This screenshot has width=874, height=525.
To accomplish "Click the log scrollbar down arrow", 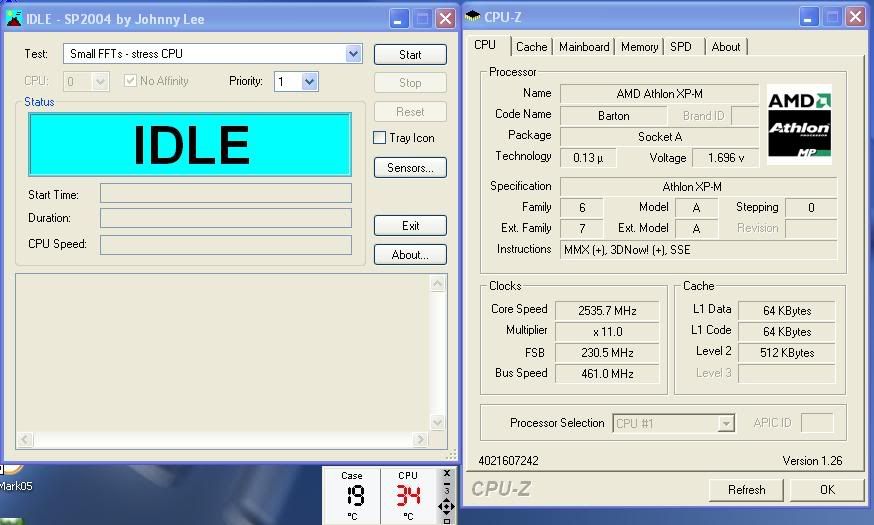I will (x=438, y=422).
